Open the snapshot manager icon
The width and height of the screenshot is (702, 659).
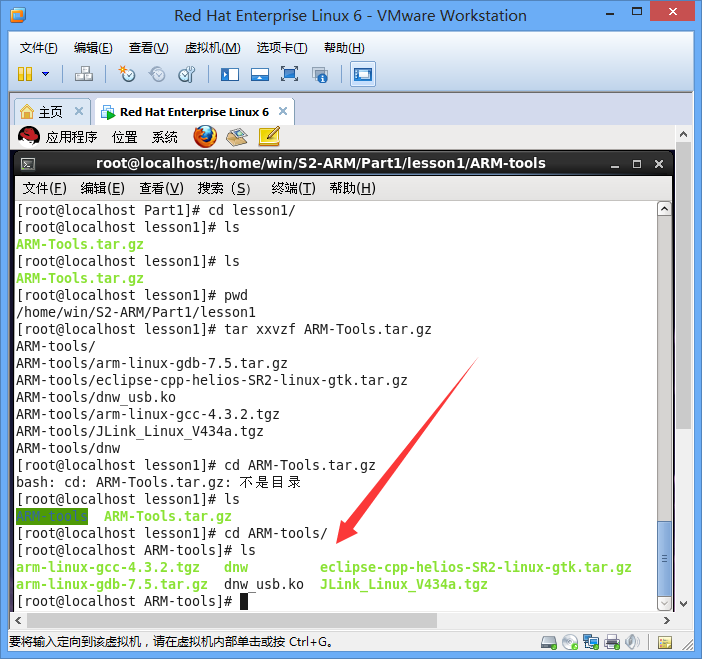[x=187, y=74]
